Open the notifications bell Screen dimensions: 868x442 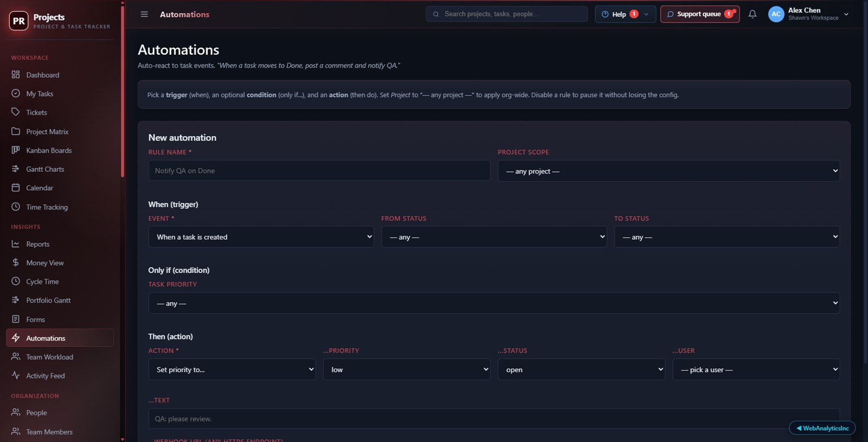click(x=752, y=14)
